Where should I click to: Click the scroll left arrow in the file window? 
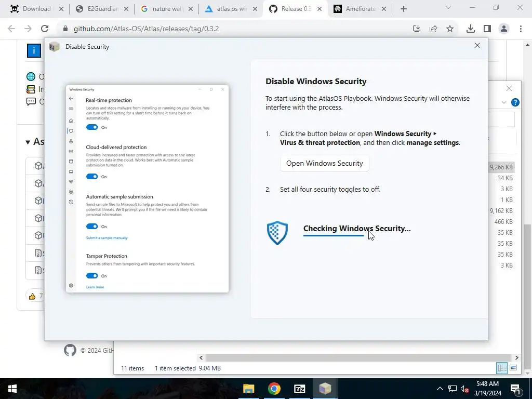(x=201, y=357)
